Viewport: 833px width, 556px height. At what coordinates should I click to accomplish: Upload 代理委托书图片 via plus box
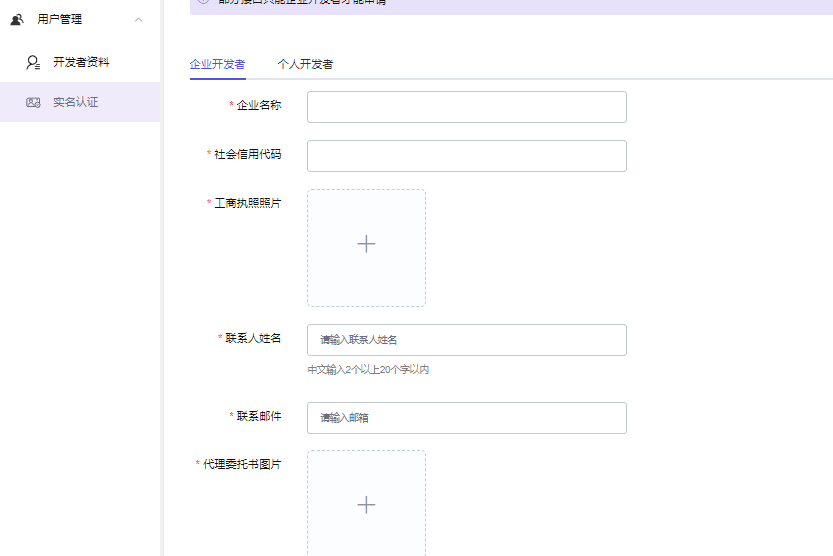coord(366,503)
